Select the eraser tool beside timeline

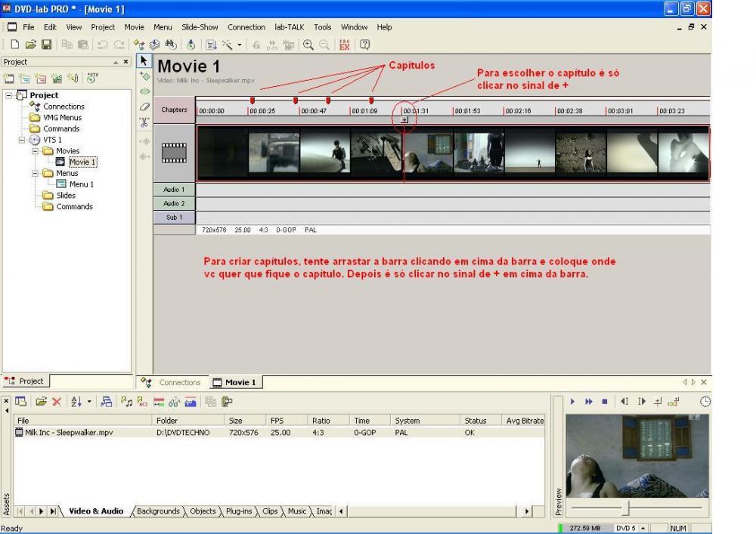[144, 106]
